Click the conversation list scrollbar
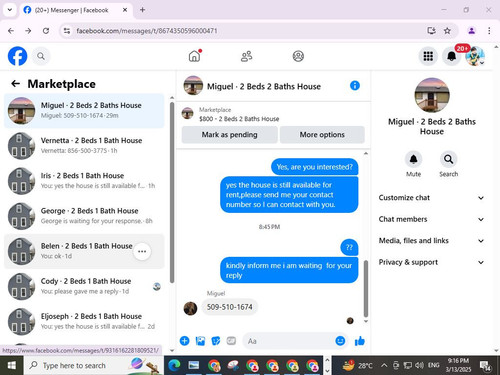Image resolution: width=500 pixels, height=375 pixels. (172, 193)
